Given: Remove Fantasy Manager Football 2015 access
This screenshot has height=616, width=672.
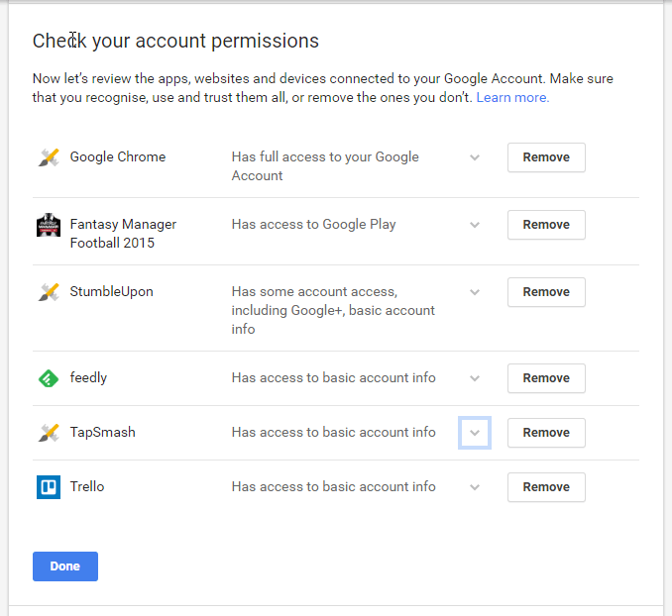Looking at the screenshot, I should click(546, 225).
